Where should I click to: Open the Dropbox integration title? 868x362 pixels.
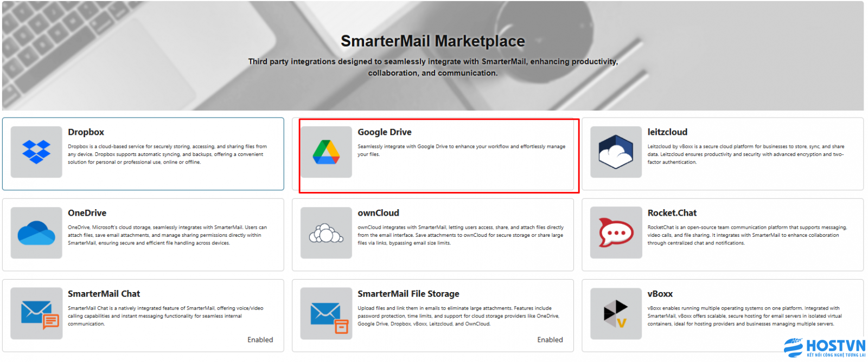[x=86, y=132]
